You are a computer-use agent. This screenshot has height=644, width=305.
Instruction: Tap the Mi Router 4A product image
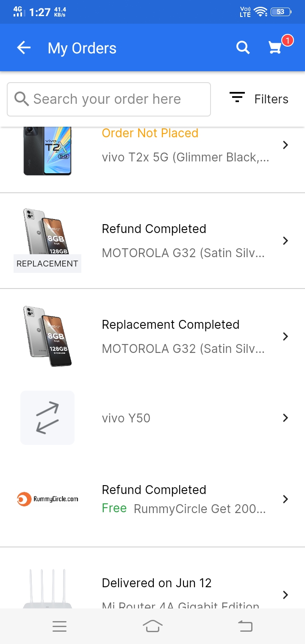[x=47, y=589]
